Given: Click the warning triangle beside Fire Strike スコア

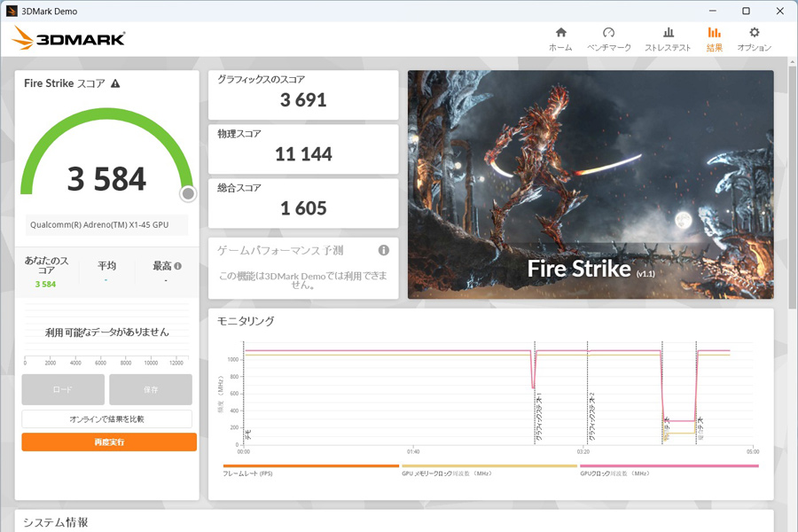Looking at the screenshot, I should tap(115, 83).
